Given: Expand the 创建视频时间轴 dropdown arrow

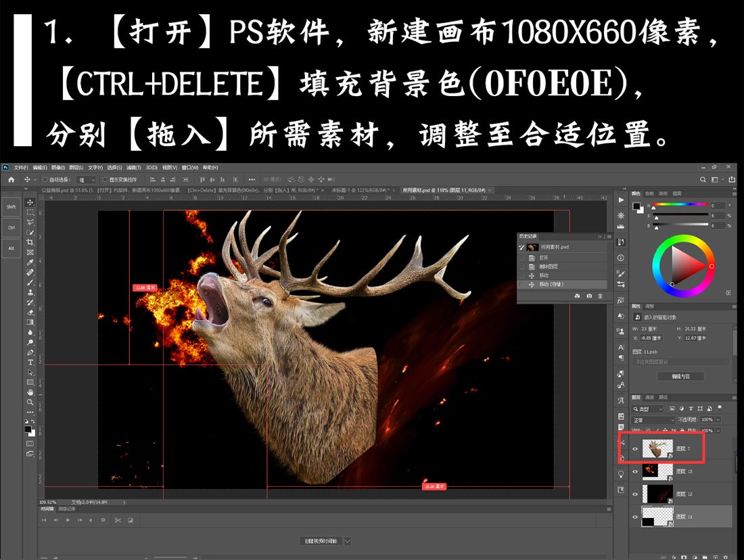Looking at the screenshot, I should point(348,541).
